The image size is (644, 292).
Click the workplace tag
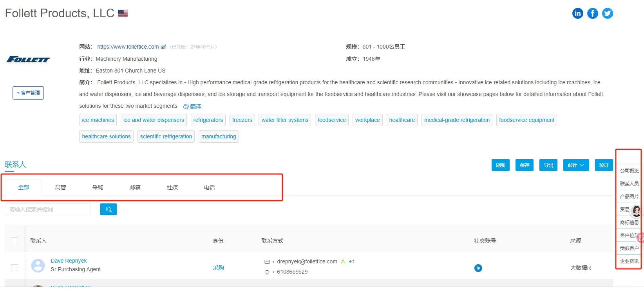point(367,120)
